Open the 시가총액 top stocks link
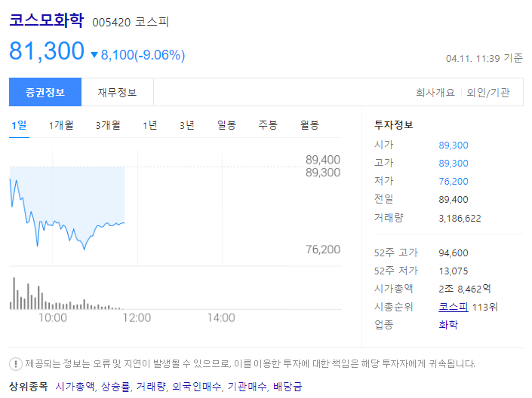Screen dimensions: 532x398 pyautogui.click(x=75, y=386)
